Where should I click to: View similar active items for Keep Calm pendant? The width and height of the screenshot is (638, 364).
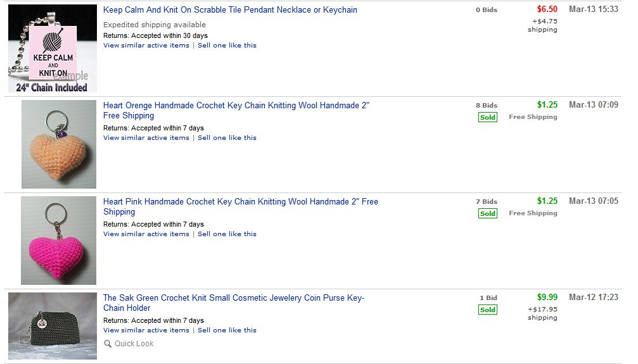[146, 45]
